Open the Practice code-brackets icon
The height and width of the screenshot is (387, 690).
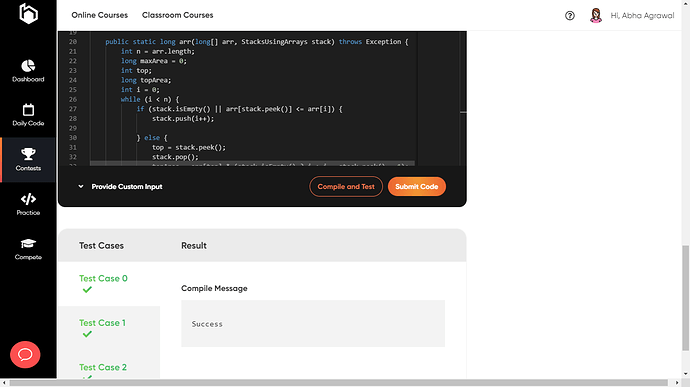[x=28, y=199]
